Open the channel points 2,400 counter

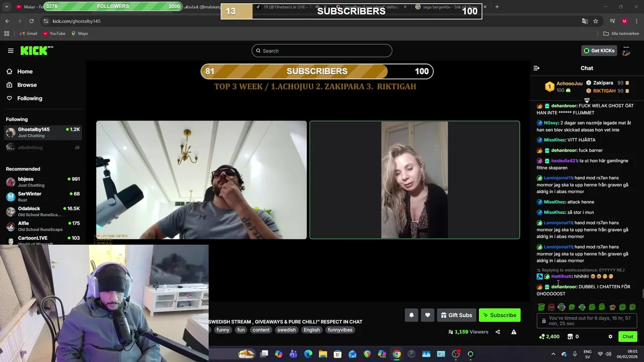pos(549,337)
